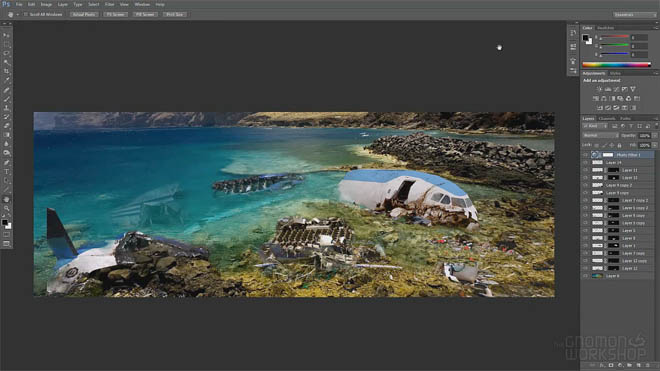Toggle visibility of Layer 14
The height and width of the screenshot is (371, 660).
click(585, 163)
